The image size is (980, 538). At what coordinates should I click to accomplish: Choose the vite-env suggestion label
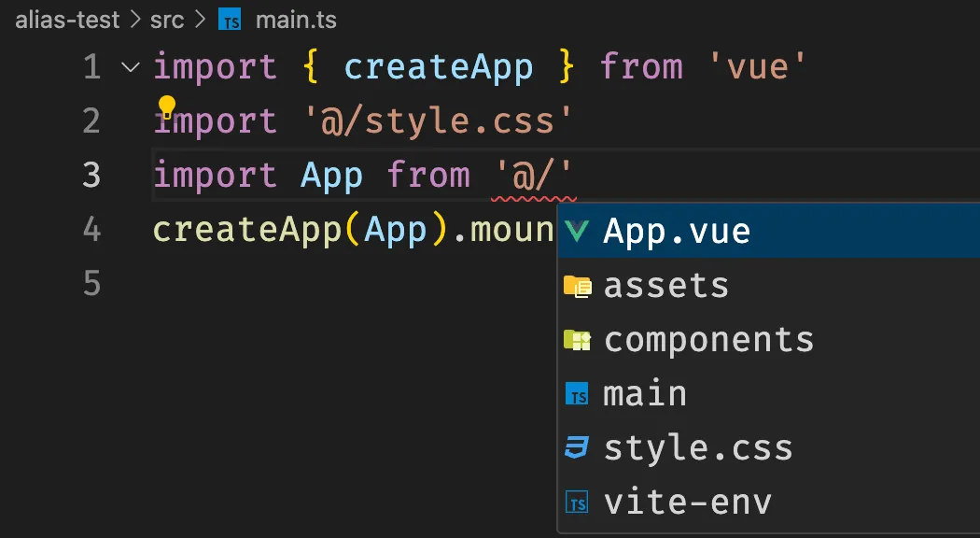[x=688, y=503]
